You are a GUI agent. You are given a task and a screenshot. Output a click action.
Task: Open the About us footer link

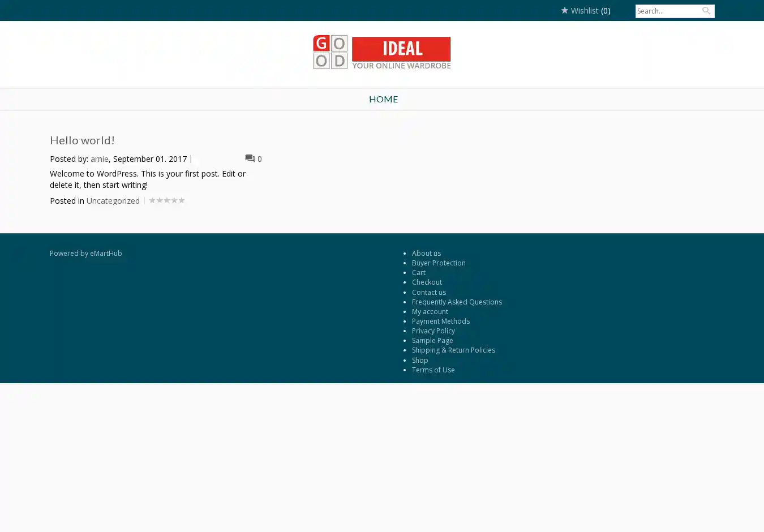click(x=426, y=254)
